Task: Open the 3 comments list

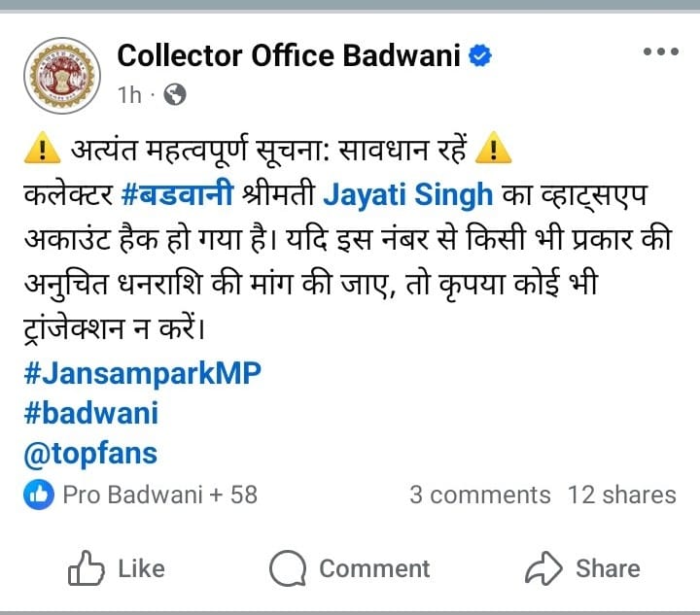Action: coord(480,495)
